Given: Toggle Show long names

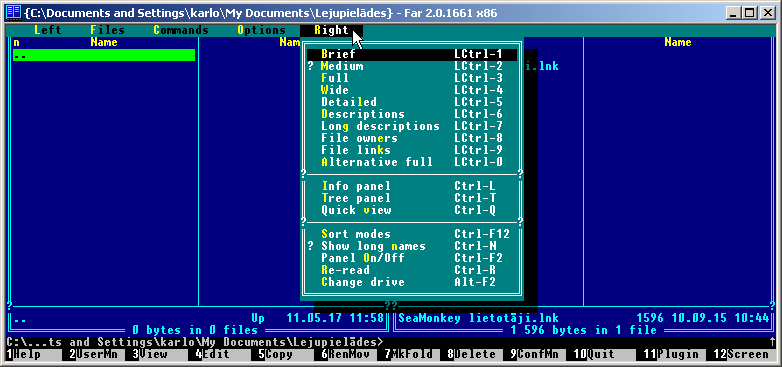Looking at the screenshot, I should point(412,246).
